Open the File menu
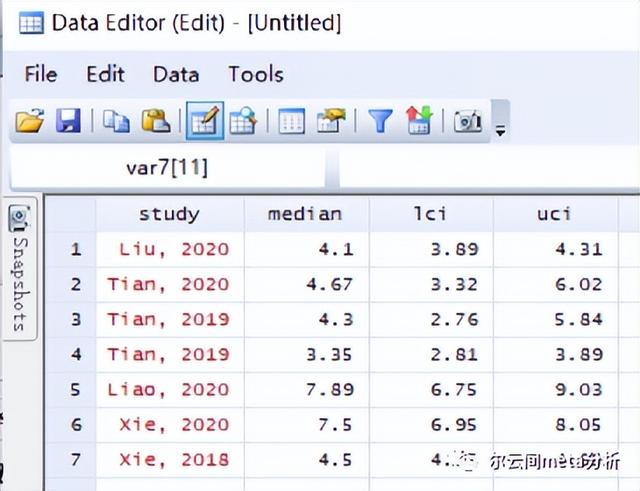 [x=41, y=74]
